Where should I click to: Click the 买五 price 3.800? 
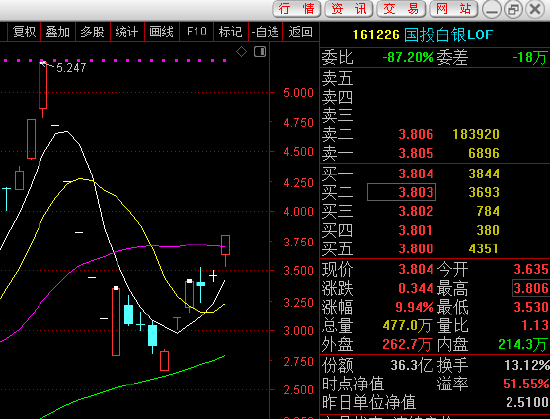coord(416,249)
